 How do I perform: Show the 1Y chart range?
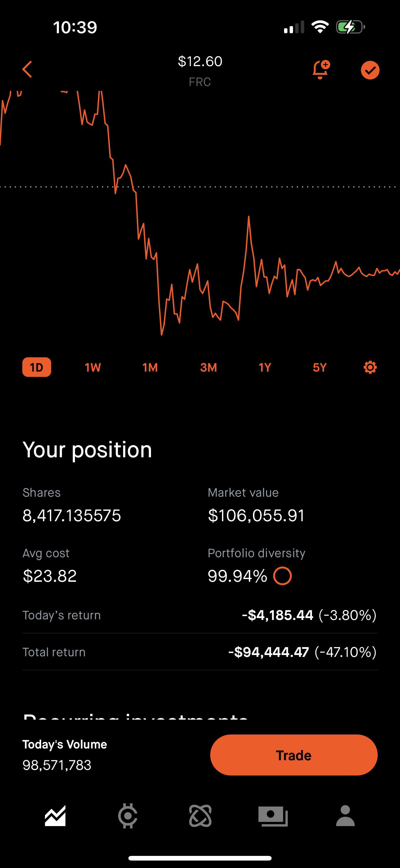coord(265,367)
